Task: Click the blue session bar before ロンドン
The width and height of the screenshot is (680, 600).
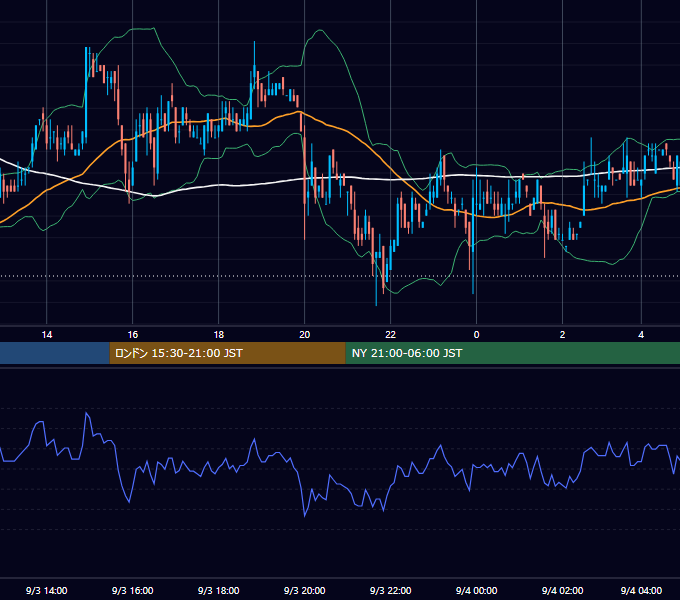Action: pyautogui.click(x=55, y=353)
